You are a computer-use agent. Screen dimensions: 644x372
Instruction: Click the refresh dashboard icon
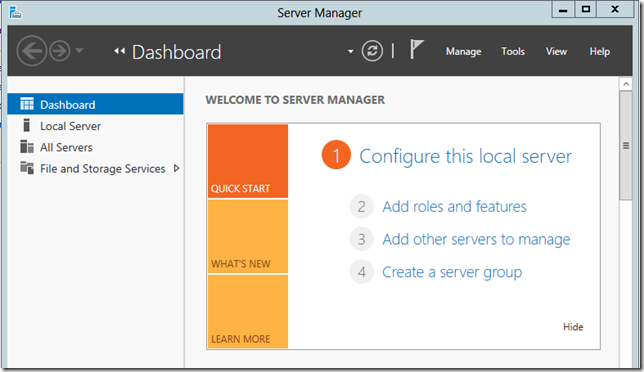click(x=372, y=51)
